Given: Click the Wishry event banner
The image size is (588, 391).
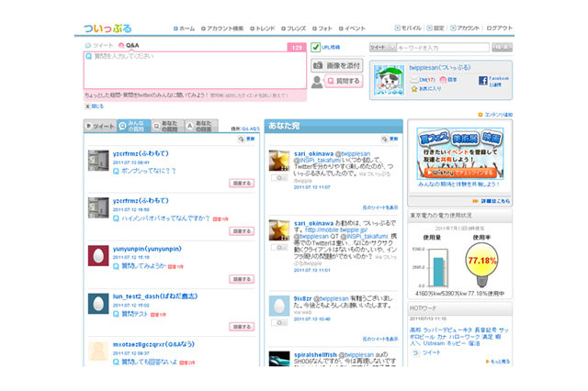Looking at the screenshot, I should [460, 154].
